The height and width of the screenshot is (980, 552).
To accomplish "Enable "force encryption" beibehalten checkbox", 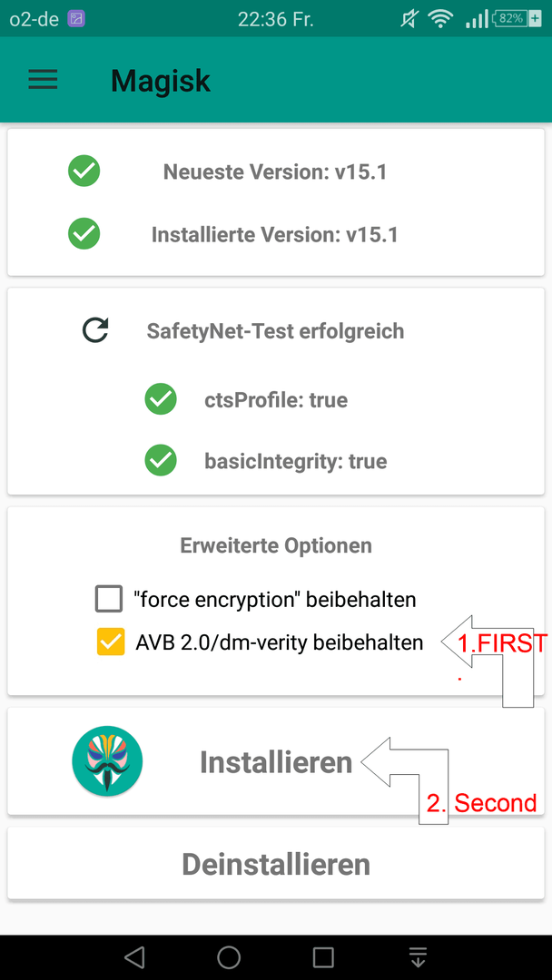I will coord(109,600).
